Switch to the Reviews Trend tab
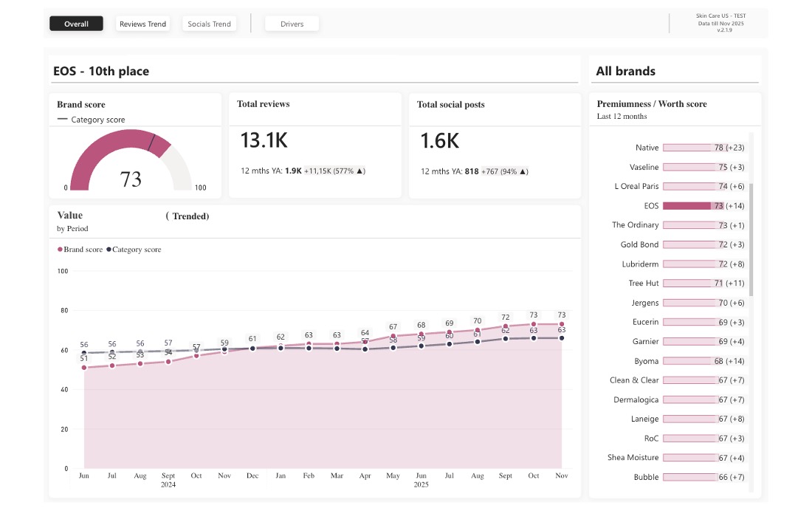812x508 pixels. pyautogui.click(x=142, y=23)
